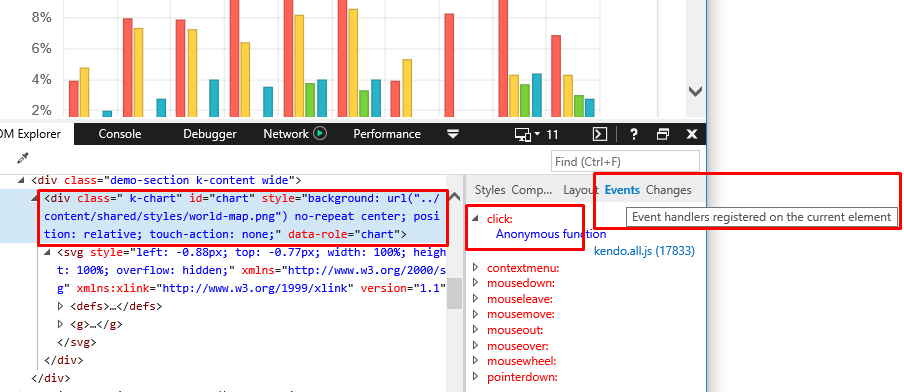This screenshot has width=904, height=392.
Task: Switch to the Console tab
Action: (x=120, y=134)
